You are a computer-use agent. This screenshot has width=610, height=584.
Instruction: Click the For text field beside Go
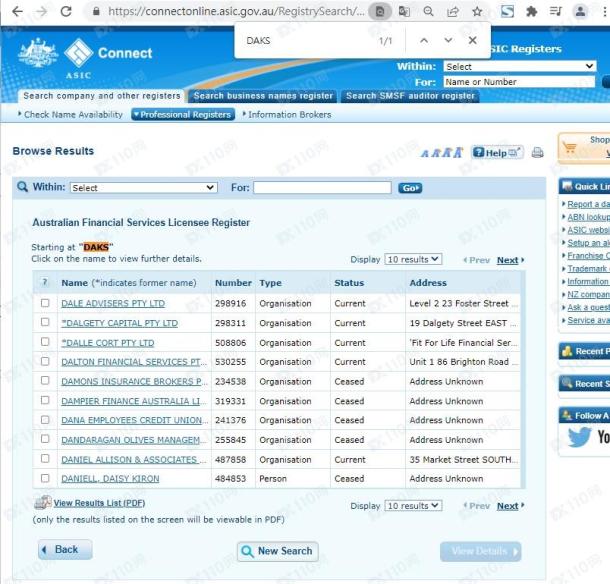[322, 188]
